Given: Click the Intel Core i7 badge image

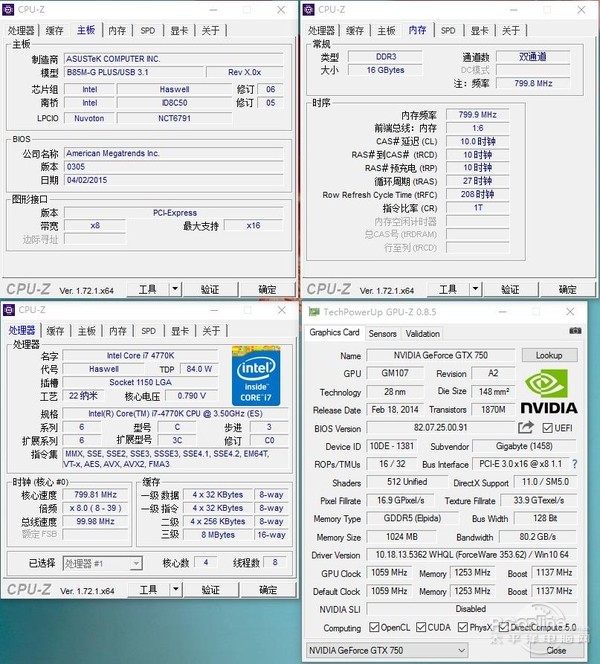Looking at the screenshot, I should (256, 376).
